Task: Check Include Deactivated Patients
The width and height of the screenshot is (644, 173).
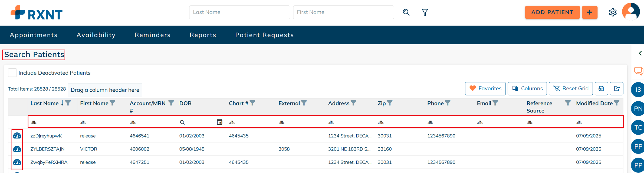Action: pos(12,73)
